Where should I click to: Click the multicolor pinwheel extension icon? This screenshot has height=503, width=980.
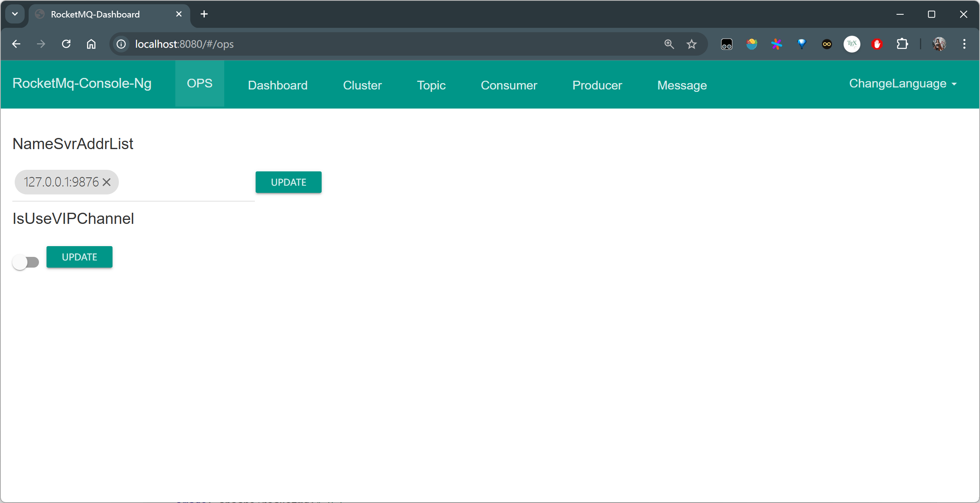tap(777, 44)
